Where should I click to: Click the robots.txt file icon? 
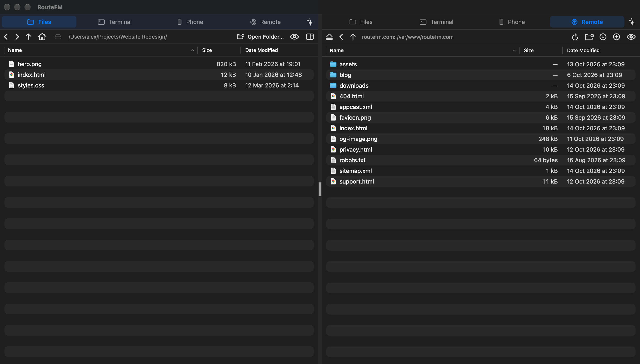coord(333,160)
